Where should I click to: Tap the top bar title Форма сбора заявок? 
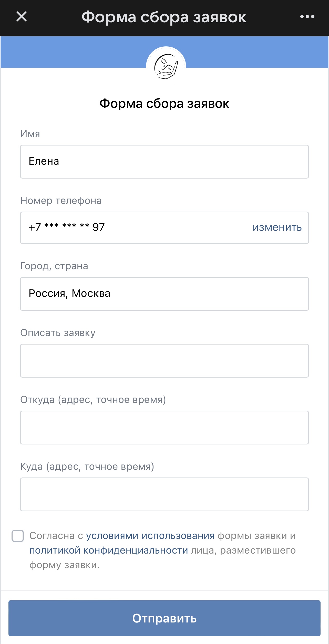point(164,17)
